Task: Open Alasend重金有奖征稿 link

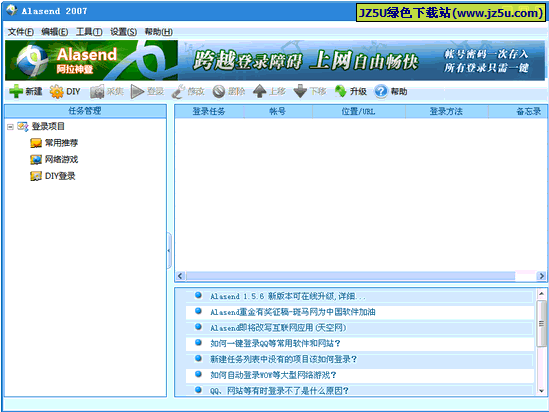Action: (x=293, y=312)
